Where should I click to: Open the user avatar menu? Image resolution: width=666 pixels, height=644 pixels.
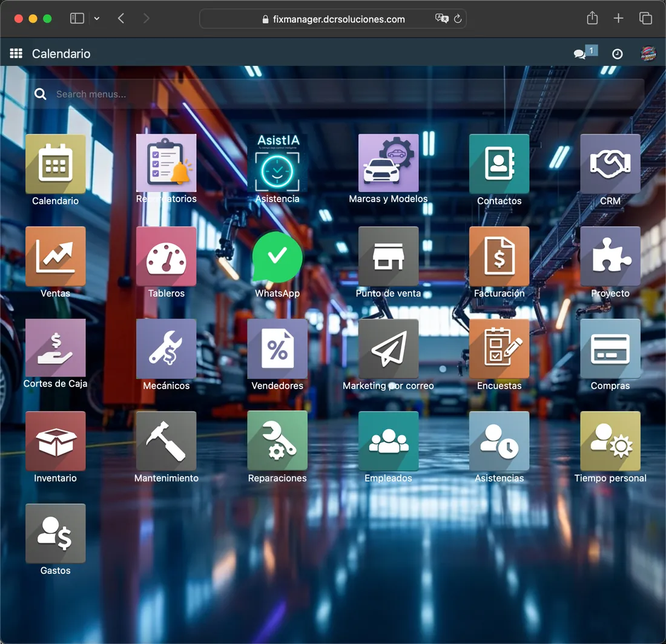coord(648,54)
